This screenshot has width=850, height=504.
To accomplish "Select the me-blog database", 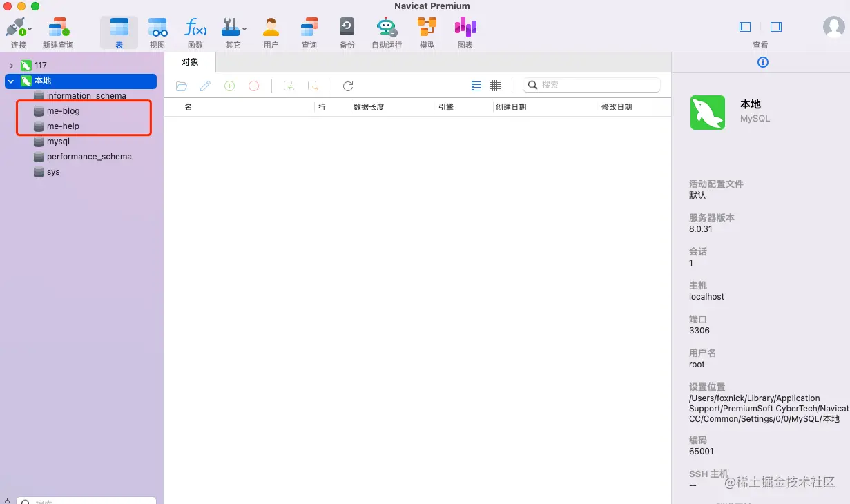I will tap(64, 111).
